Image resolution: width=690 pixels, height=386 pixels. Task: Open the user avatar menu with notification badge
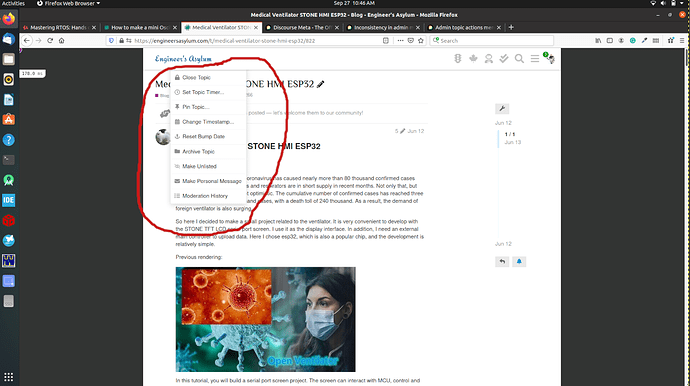click(549, 58)
